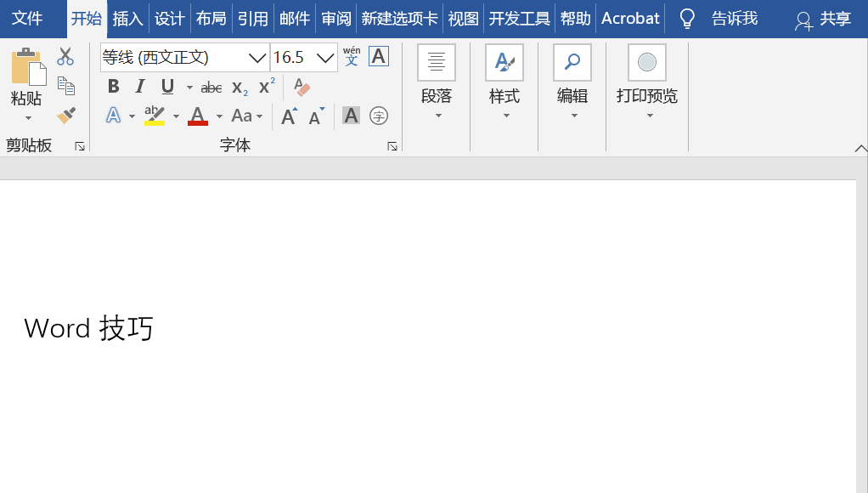Open highlight color dropdown arrow

(176, 116)
